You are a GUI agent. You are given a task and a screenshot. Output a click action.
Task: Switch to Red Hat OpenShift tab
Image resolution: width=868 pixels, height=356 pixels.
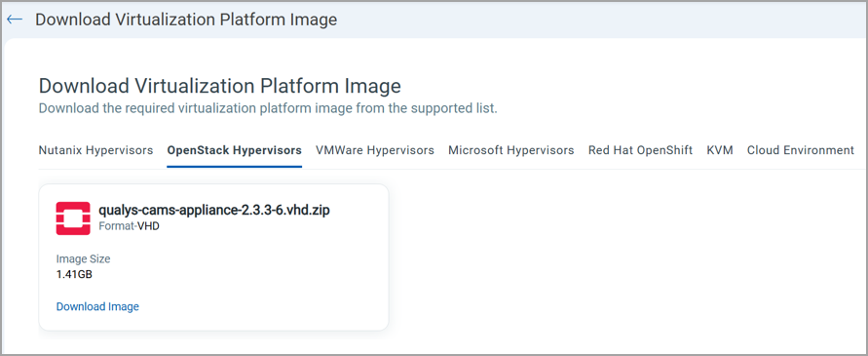coord(640,150)
